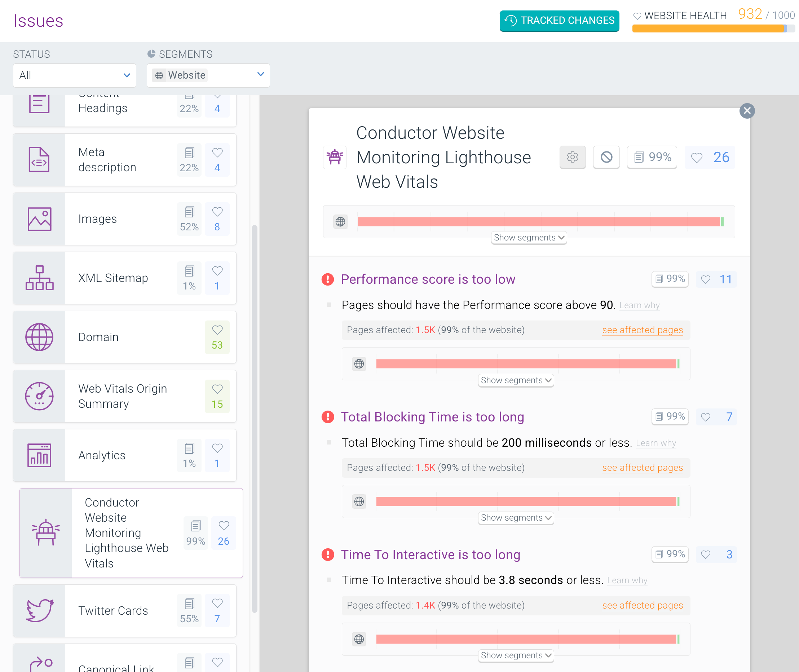Select the XML Sitemap category
799x672 pixels.
click(125, 278)
